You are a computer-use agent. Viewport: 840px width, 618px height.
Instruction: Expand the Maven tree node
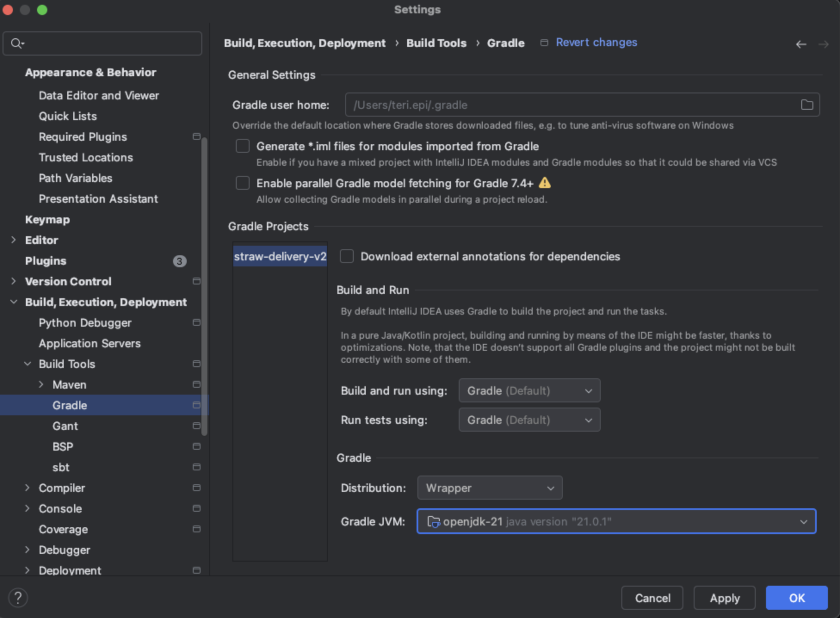pyautogui.click(x=41, y=384)
